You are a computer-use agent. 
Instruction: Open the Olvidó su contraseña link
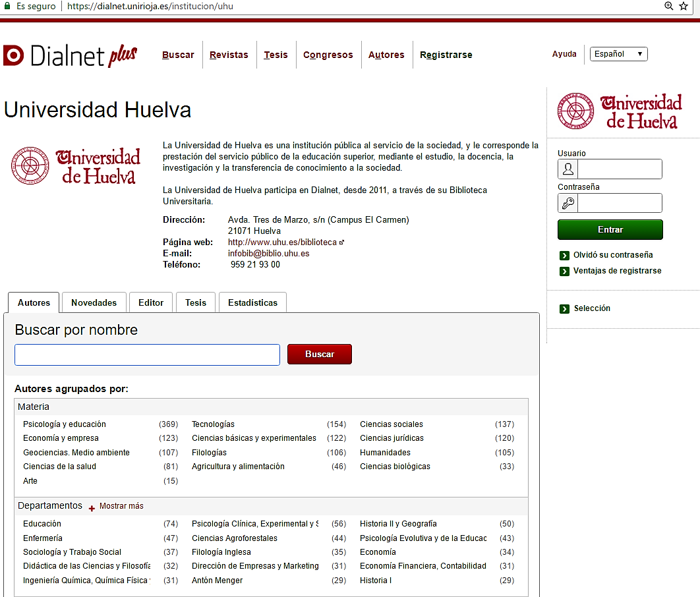pyautogui.click(x=613, y=255)
